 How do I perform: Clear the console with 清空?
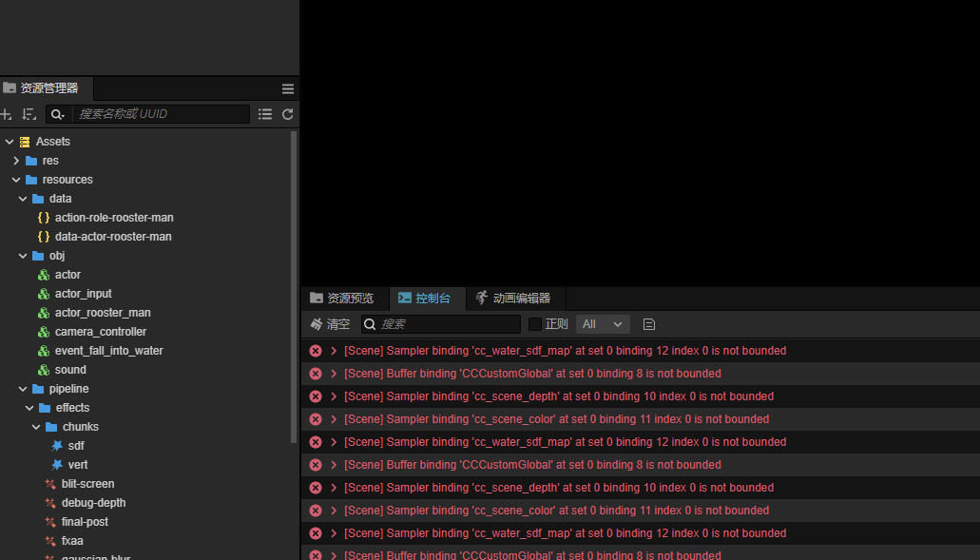coord(330,324)
